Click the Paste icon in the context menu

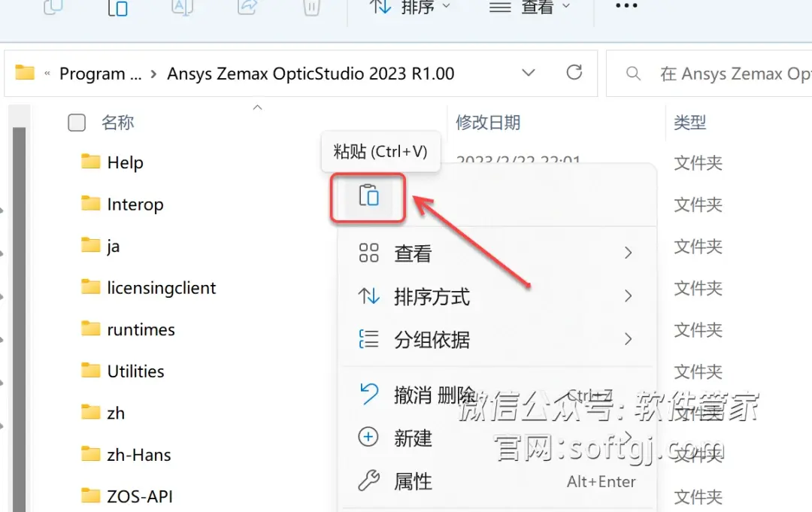368,196
